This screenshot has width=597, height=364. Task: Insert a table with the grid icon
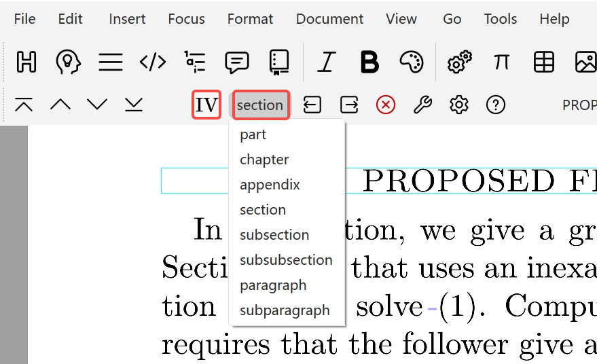pos(544,62)
